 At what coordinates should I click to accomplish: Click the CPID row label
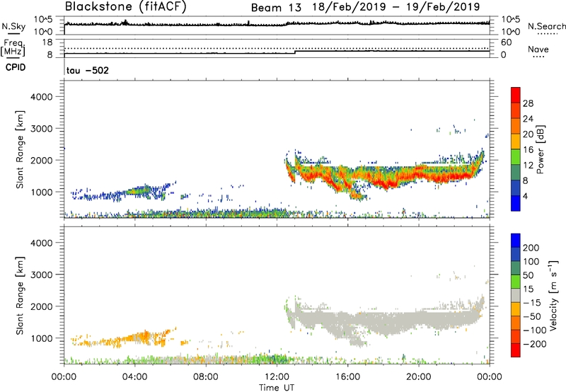tap(16, 67)
